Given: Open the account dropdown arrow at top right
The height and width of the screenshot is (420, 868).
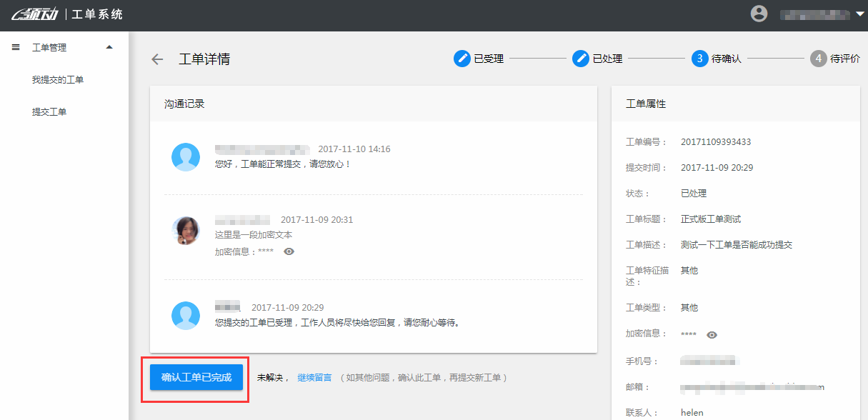Looking at the screenshot, I should click(859, 14).
